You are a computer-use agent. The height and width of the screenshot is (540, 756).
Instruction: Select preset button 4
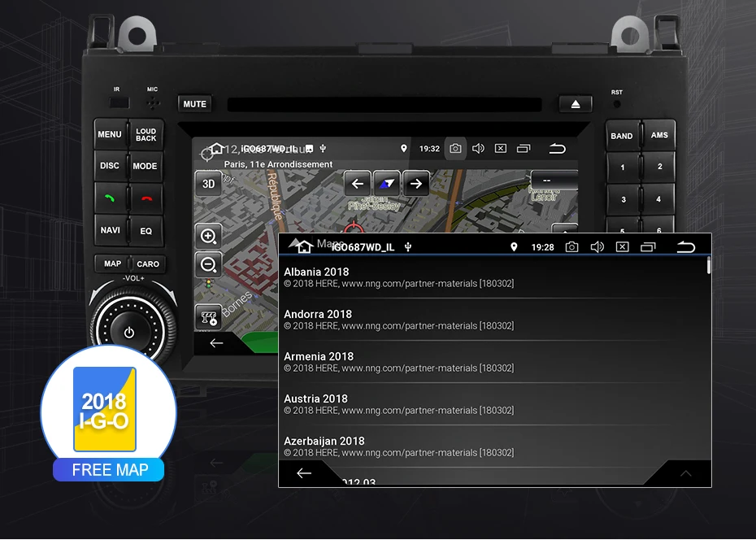658,198
